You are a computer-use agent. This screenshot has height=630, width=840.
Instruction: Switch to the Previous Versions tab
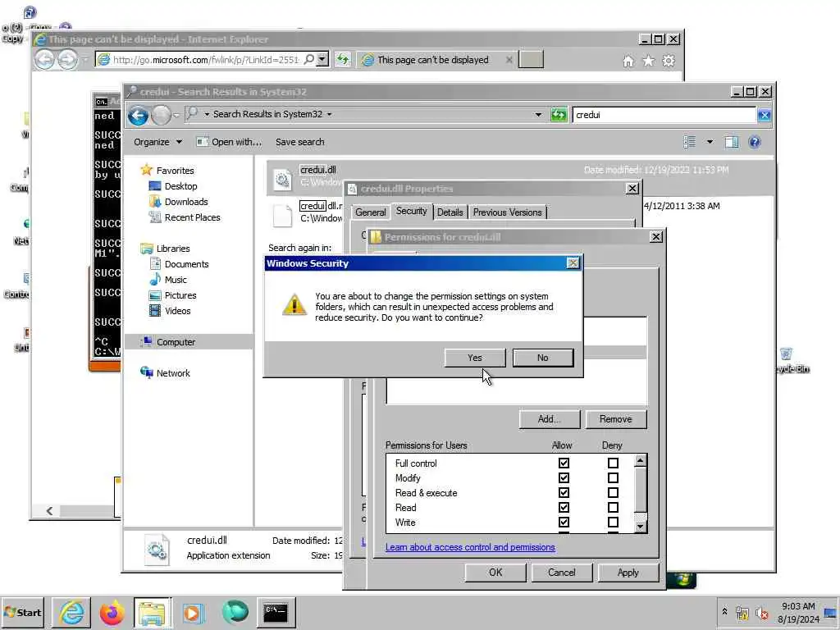click(507, 212)
